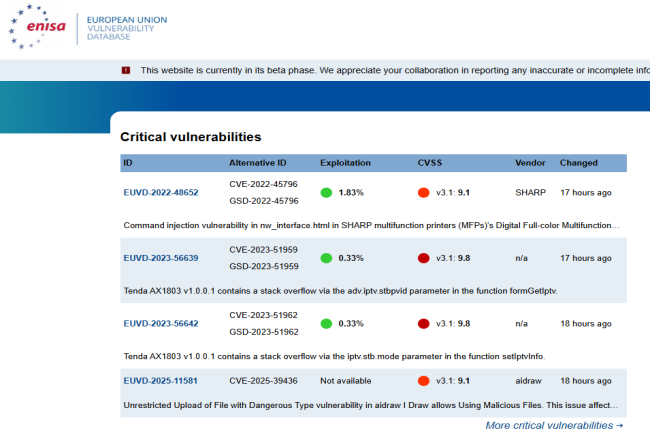Click the Changed column header
The image size is (650, 433).
click(579, 163)
